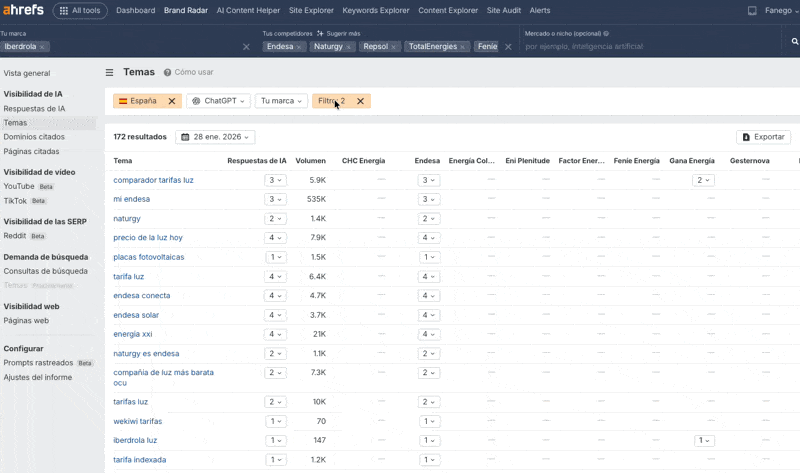Open the ChatGPT dropdown filter
The height and width of the screenshot is (473, 800).
pos(219,101)
